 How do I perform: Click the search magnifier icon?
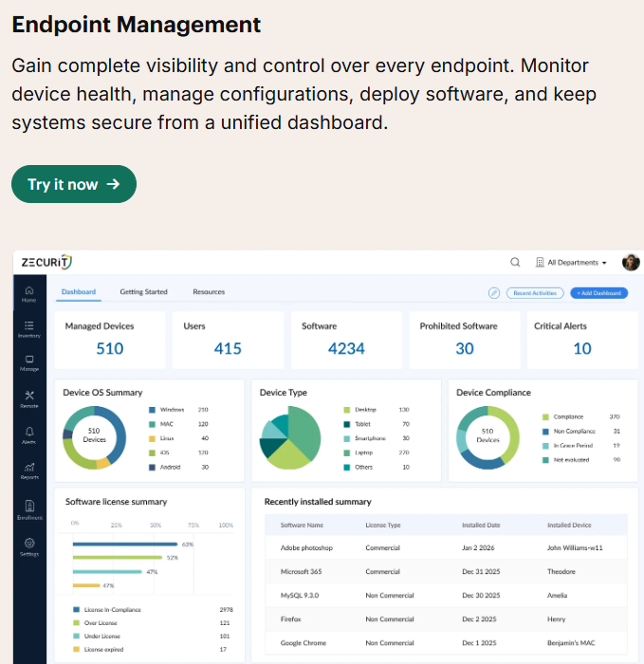coord(515,262)
